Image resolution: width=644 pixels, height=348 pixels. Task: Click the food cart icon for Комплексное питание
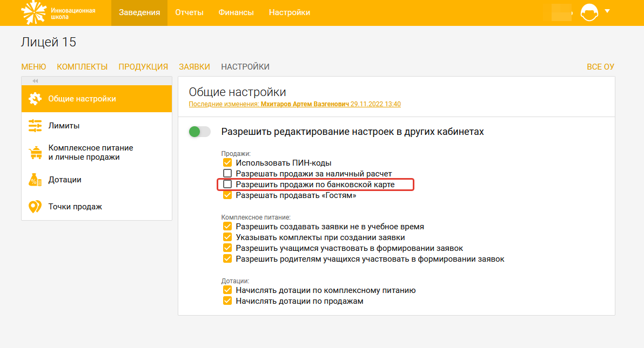coord(35,153)
